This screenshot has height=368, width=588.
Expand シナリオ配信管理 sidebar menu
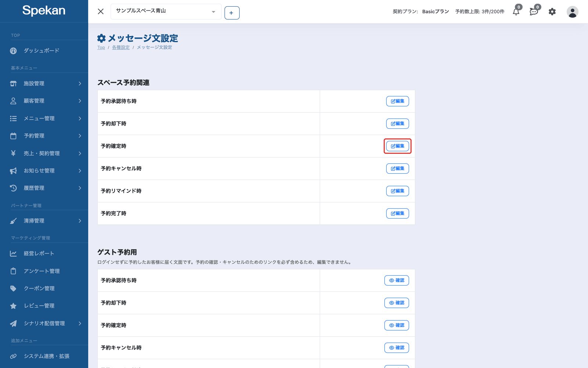[x=44, y=323]
